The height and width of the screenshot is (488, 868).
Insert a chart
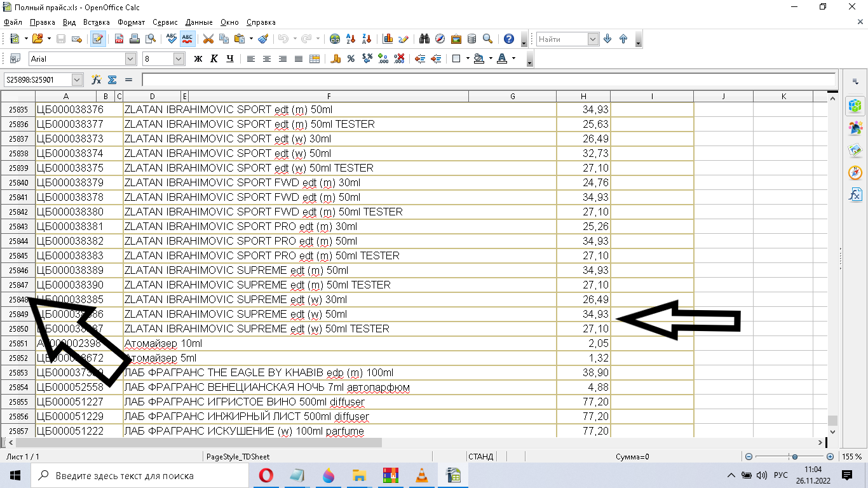[388, 39]
